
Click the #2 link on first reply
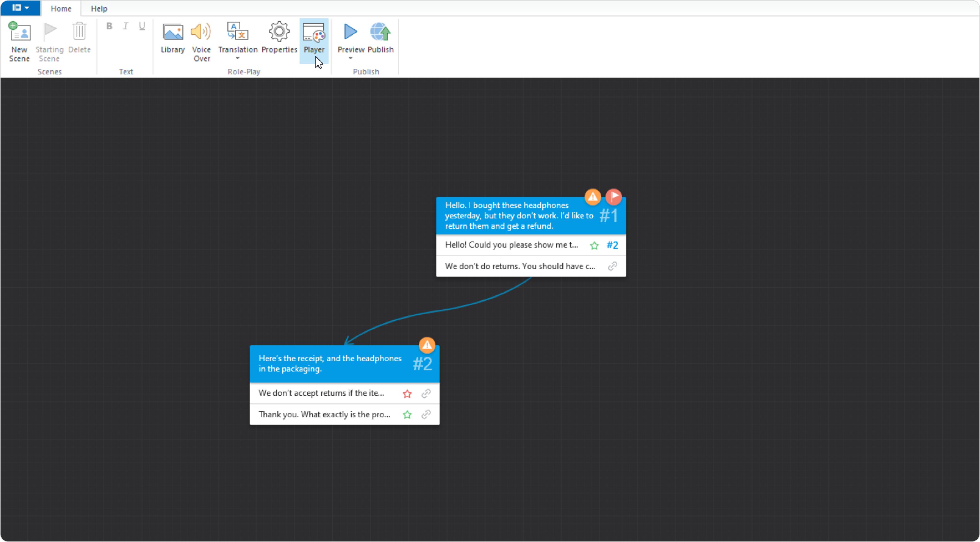point(612,245)
